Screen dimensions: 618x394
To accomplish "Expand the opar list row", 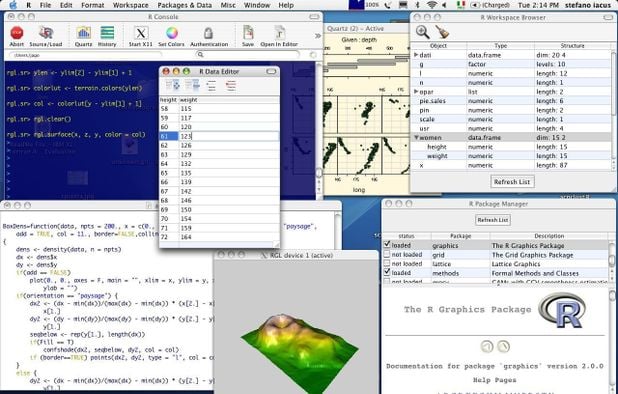I will click(416, 91).
